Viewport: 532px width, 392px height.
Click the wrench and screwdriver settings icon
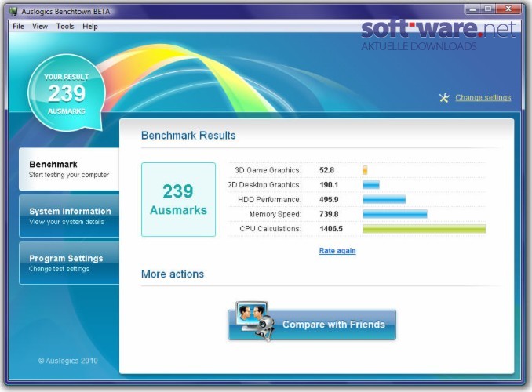click(x=444, y=98)
